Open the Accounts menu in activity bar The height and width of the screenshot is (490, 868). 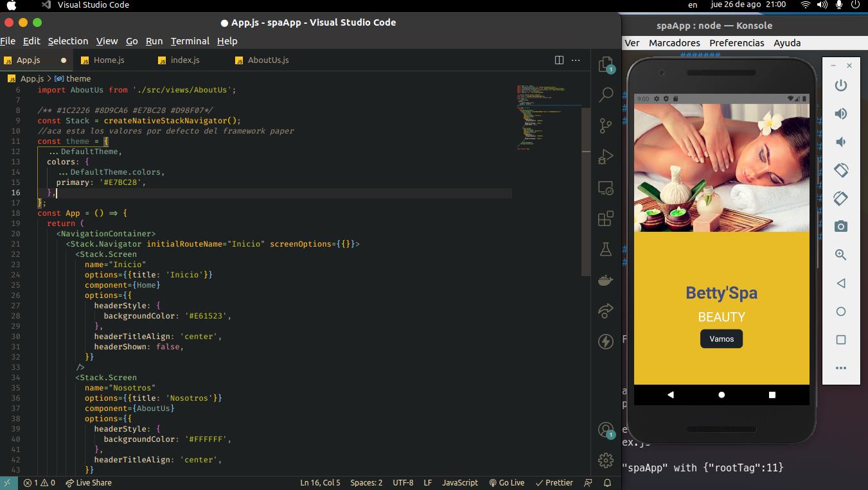606,430
